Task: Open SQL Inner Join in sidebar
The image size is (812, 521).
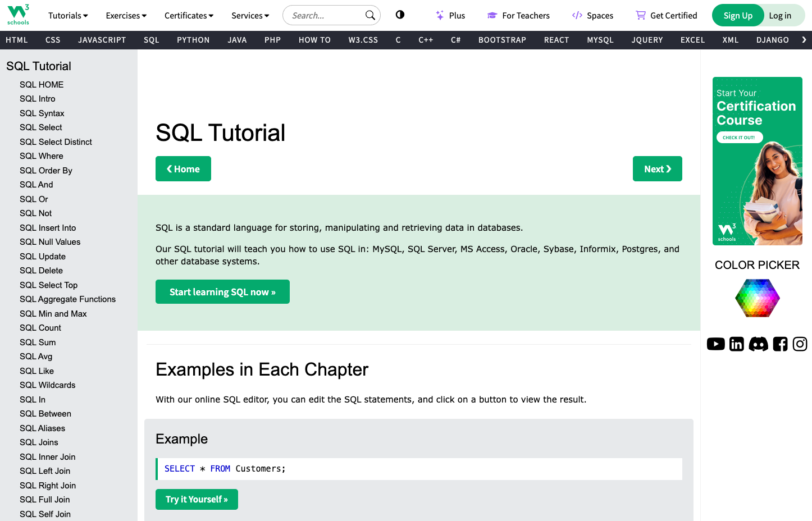Action: pos(48,457)
